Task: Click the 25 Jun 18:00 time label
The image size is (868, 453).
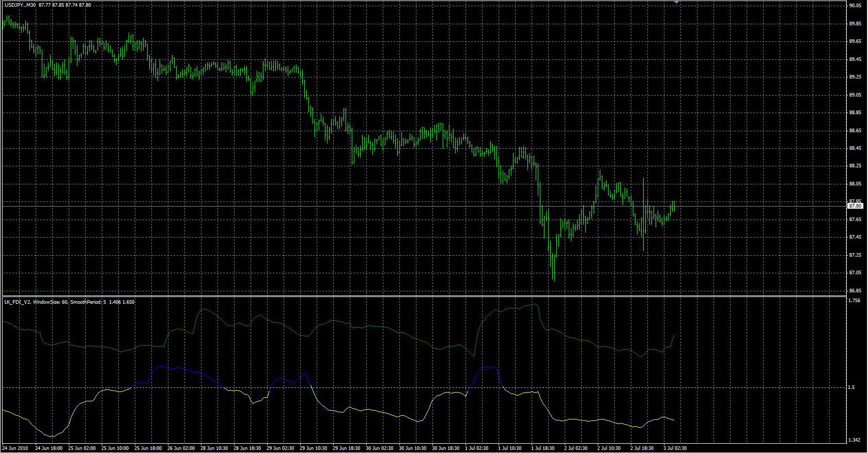Action: pyautogui.click(x=148, y=448)
